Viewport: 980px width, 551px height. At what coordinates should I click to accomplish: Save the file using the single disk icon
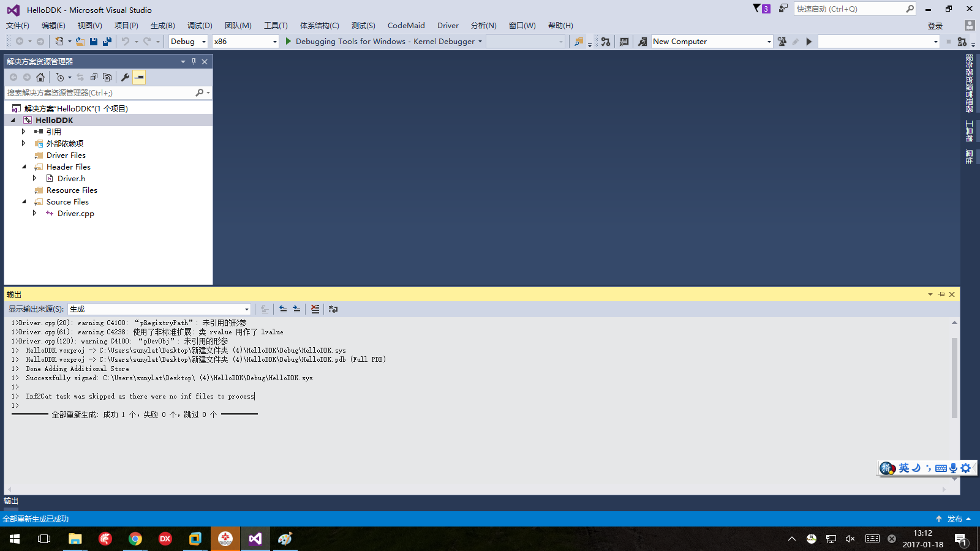94,41
